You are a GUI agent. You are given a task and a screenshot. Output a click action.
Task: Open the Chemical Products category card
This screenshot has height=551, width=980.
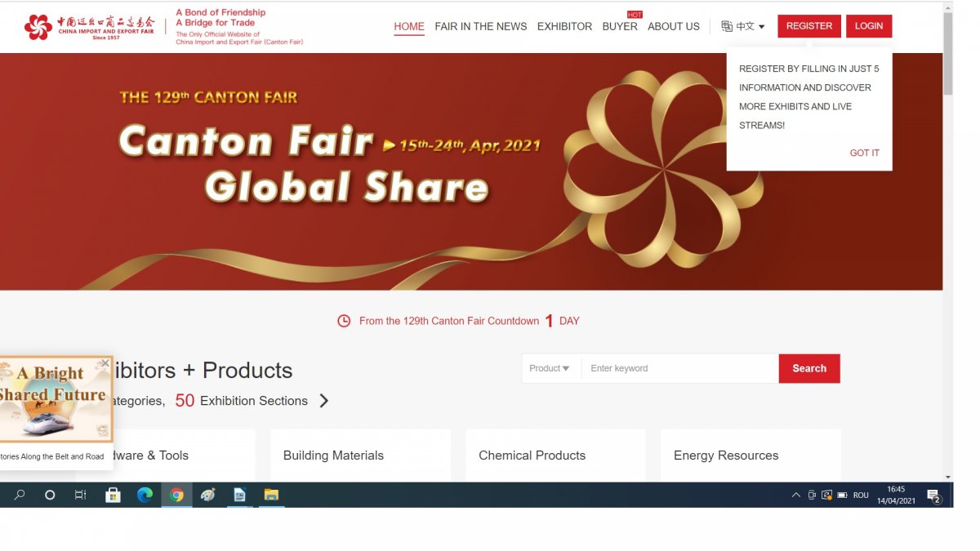(x=555, y=455)
